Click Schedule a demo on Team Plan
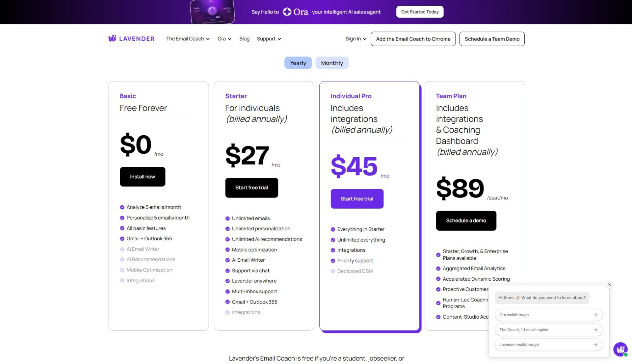The width and height of the screenshot is (632, 364). [466, 221]
